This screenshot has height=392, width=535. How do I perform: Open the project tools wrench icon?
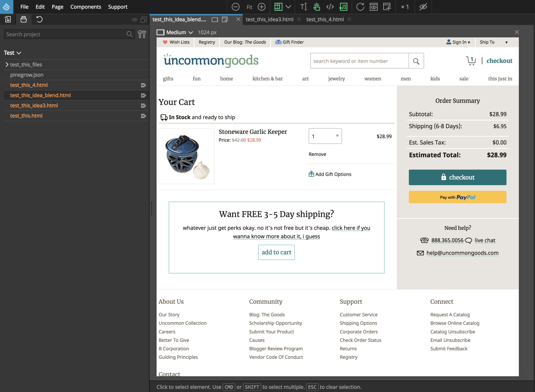pyautogui.click(x=142, y=34)
